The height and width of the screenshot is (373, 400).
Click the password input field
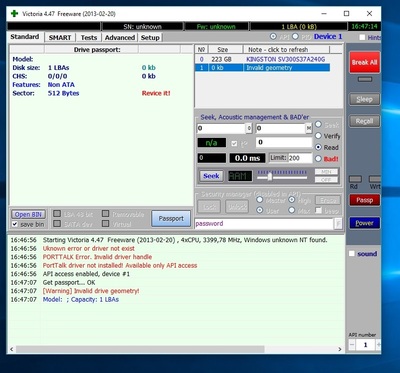[264, 224]
